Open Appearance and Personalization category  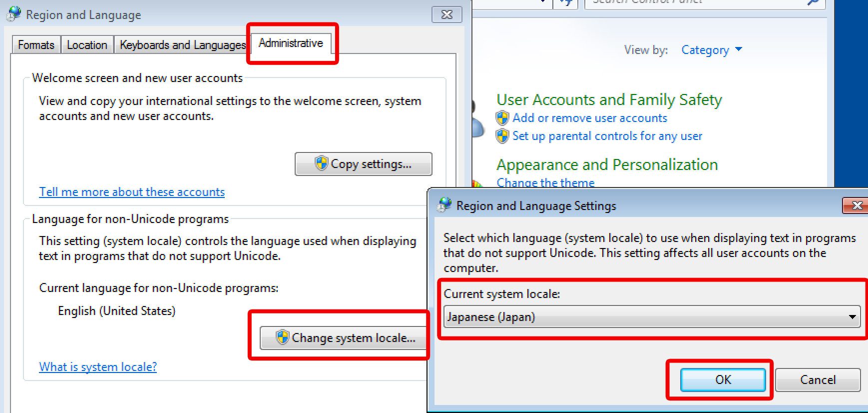click(607, 164)
